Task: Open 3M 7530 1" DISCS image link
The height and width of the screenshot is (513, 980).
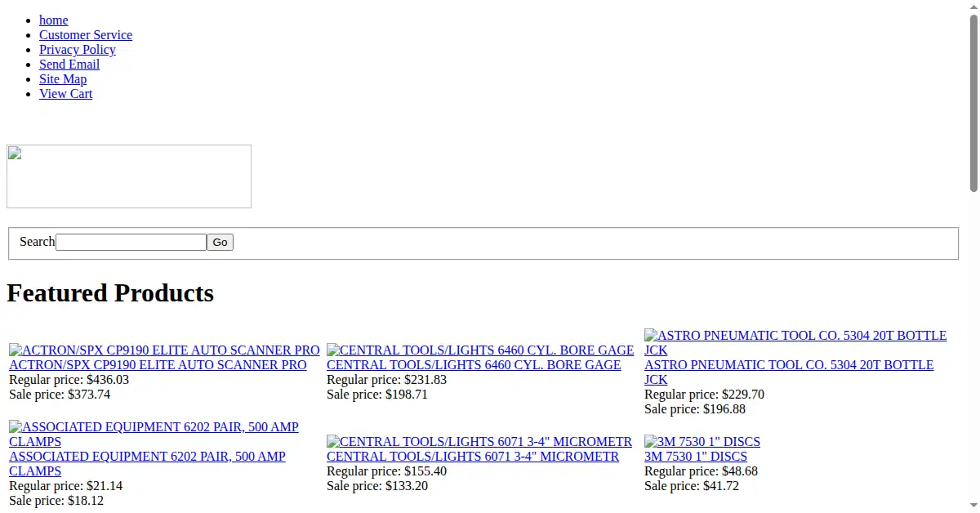Action: point(702,442)
